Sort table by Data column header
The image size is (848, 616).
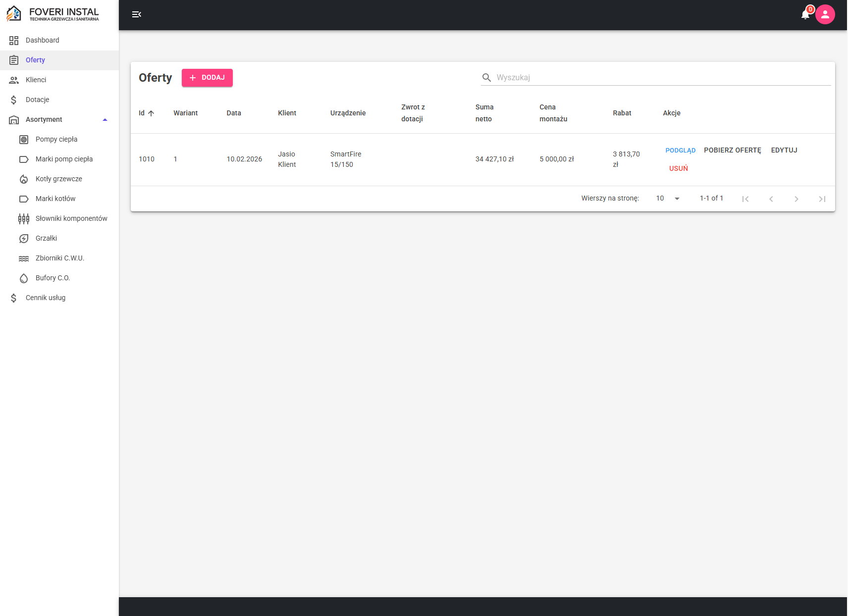(234, 113)
